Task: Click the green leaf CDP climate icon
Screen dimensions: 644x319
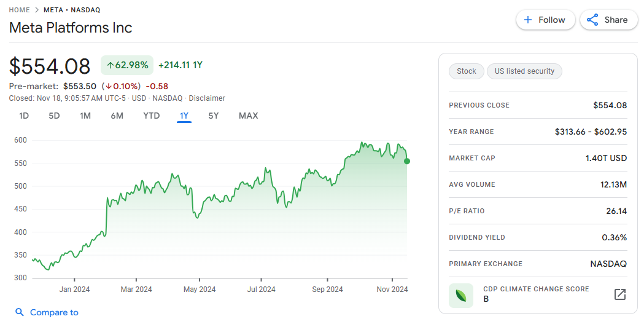Action: pos(461,295)
